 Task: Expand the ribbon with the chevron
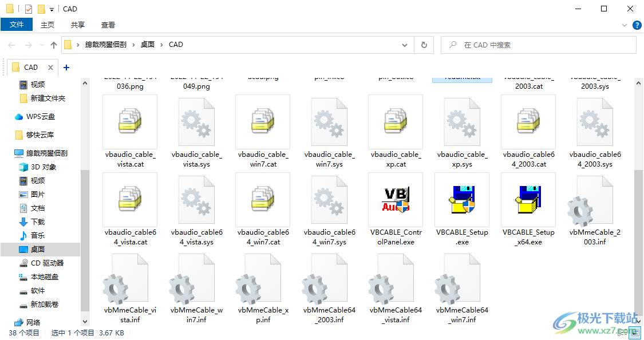pos(625,25)
